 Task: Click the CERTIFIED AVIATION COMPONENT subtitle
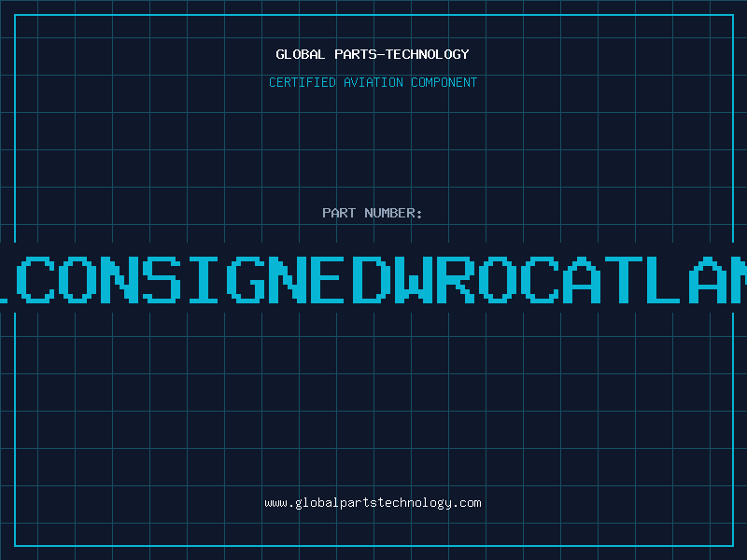point(373,82)
